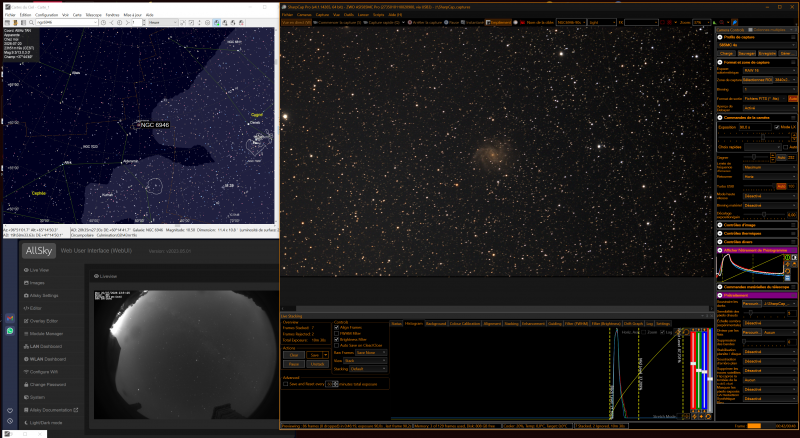
Task: Expand the Contrôles d'image section
Action: coord(720,225)
